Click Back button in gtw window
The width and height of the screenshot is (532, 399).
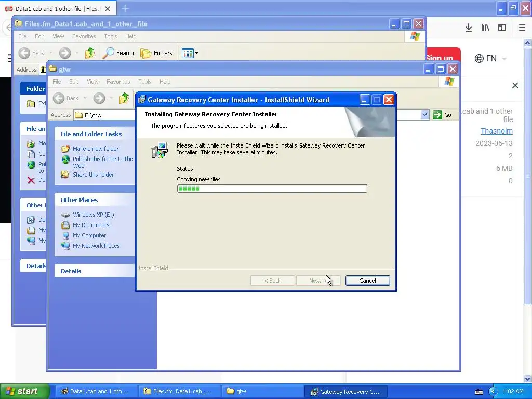(x=66, y=98)
